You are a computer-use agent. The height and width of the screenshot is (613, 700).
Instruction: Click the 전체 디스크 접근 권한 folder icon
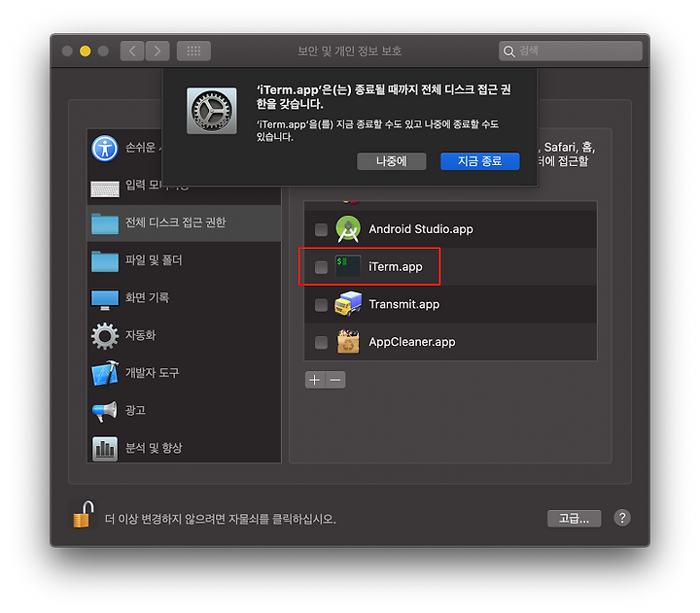[x=105, y=223]
